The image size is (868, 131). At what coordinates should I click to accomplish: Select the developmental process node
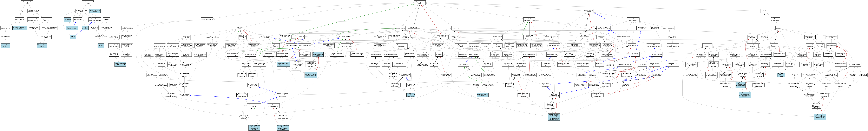[589, 11]
